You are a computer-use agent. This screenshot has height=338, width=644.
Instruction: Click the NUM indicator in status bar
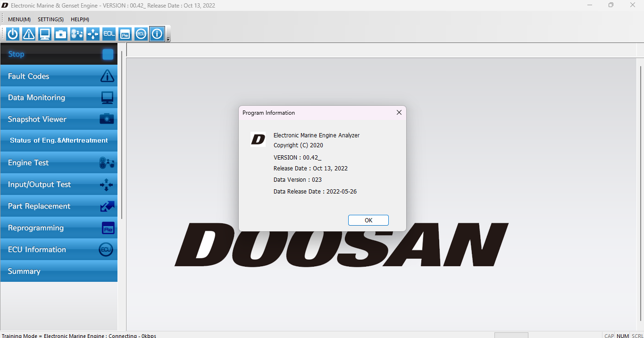623,336
